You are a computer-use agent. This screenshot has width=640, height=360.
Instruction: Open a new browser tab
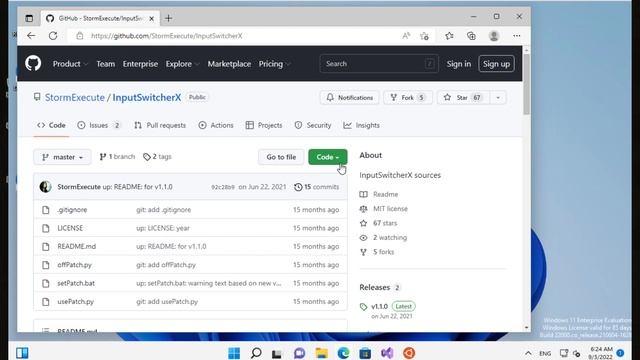pyautogui.click(x=168, y=18)
